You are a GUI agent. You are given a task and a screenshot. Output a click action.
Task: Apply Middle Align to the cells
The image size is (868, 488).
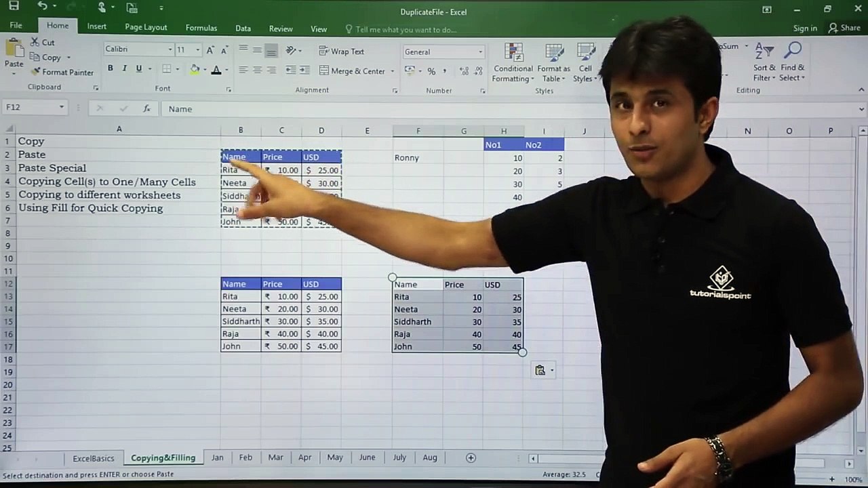[257, 50]
